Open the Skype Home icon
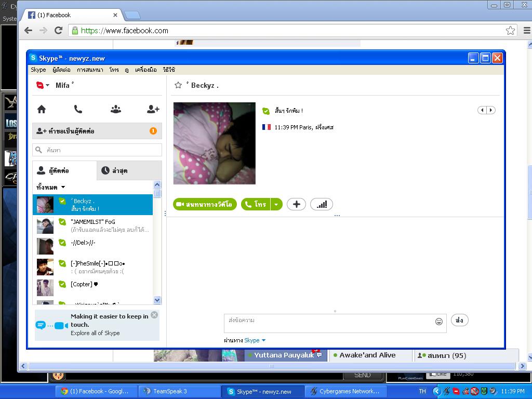 [42, 109]
